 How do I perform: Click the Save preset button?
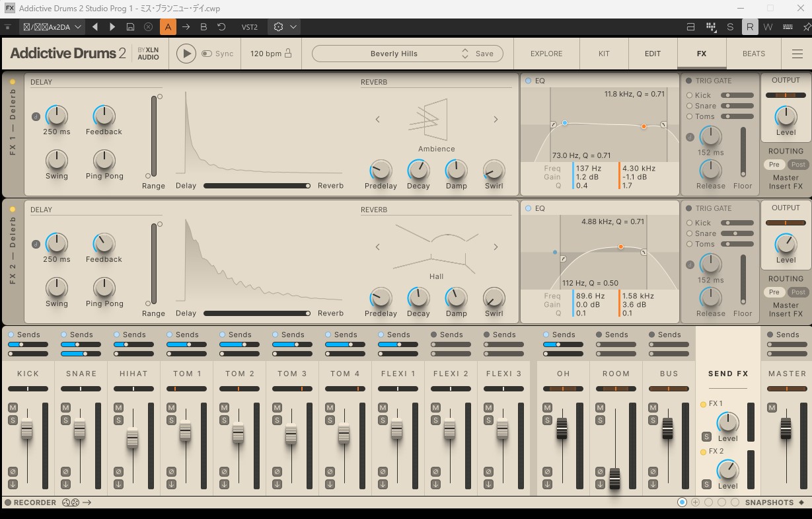(484, 54)
